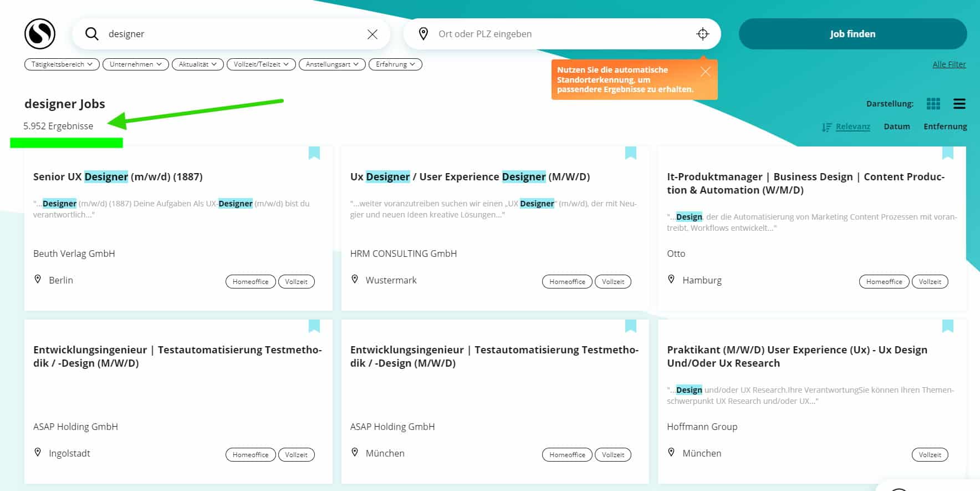
Task: Open the Tätigkeitsbereich filter dropdown
Action: [62, 64]
